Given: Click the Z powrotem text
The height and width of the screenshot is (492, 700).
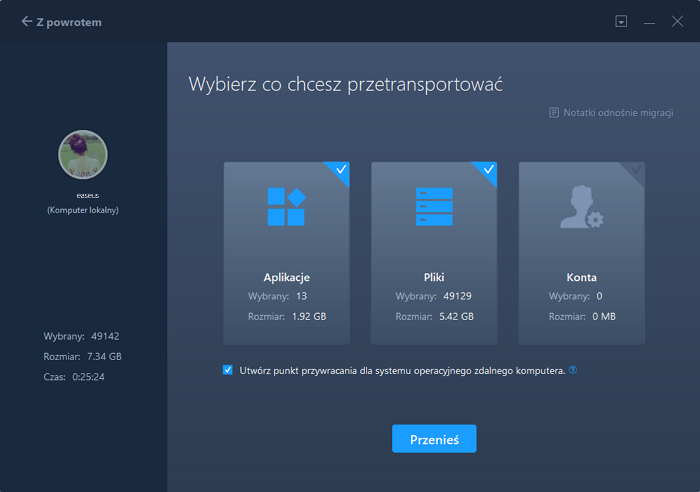Looking at the screenshot, I should pos(70,22).
